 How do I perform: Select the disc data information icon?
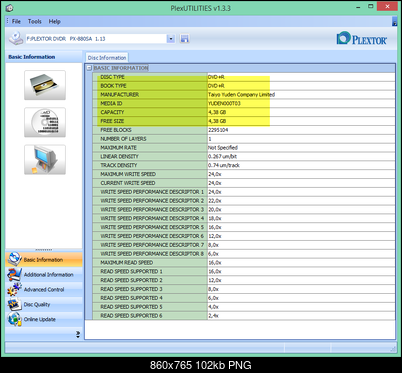[45, 122]
